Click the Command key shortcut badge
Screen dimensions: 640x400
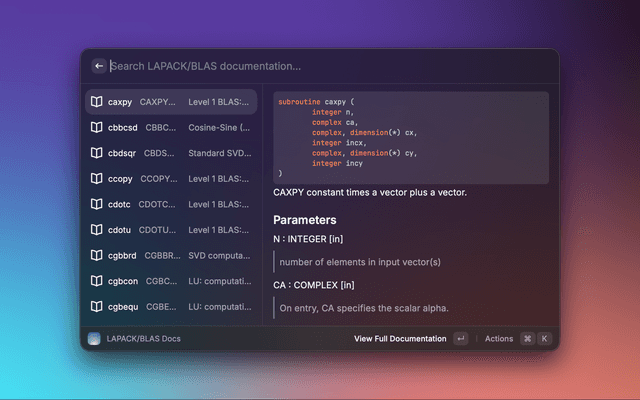[527, 339]
